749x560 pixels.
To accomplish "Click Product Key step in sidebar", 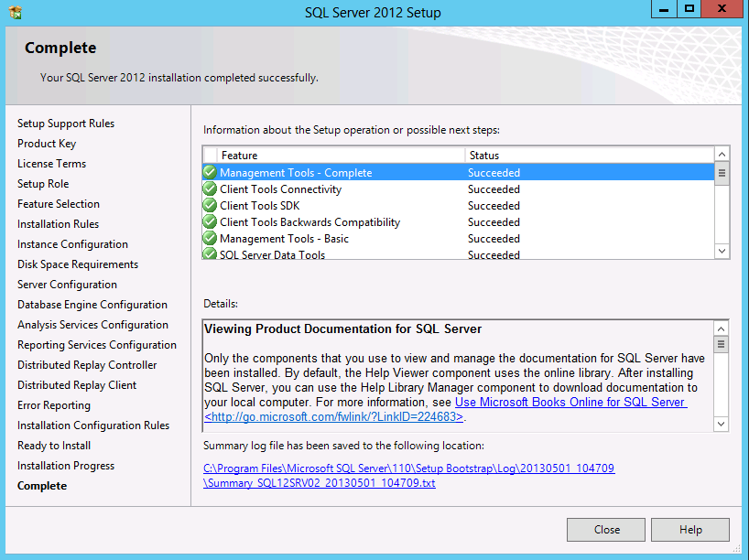I will point(47,144).
